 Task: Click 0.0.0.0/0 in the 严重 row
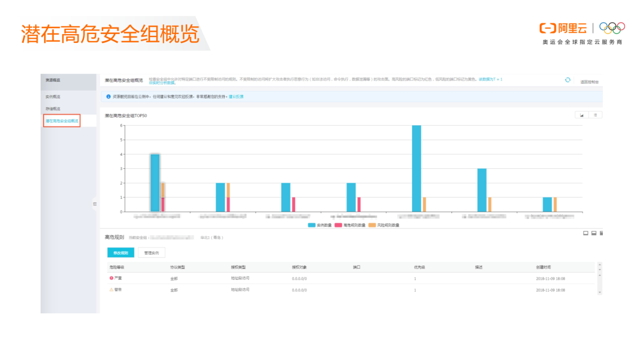pyautogui.click(x=299, y=279)
